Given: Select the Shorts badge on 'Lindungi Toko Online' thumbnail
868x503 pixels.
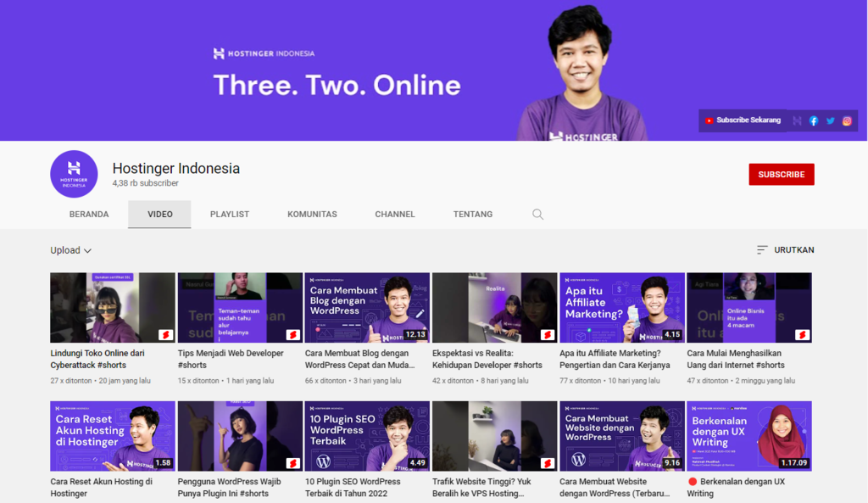Looking at the screenshot, I should (x=166, y=336).
